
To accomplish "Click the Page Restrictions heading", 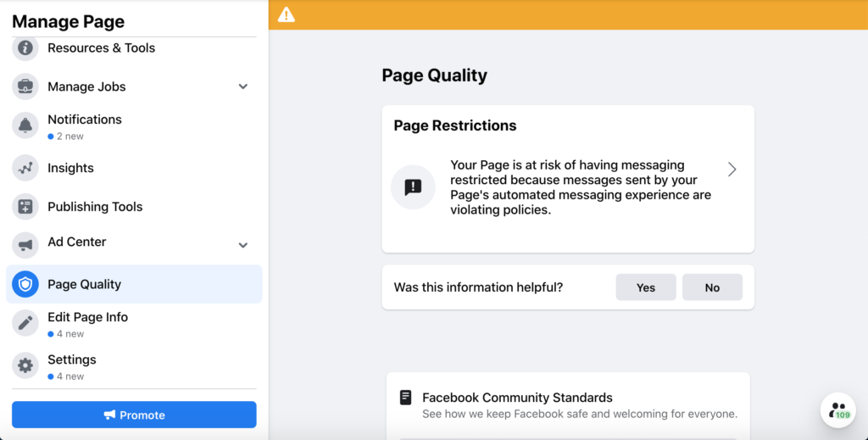I will 455,125.
